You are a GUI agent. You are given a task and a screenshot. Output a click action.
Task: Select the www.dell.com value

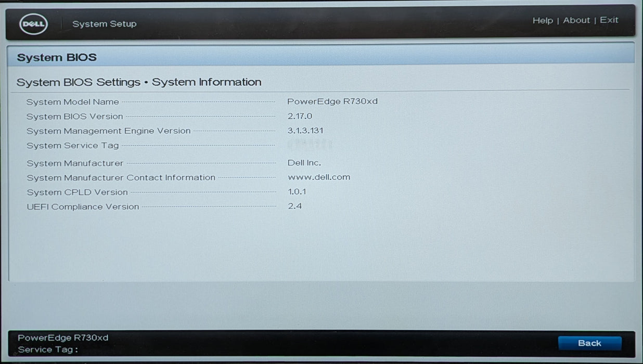(319, 177)
